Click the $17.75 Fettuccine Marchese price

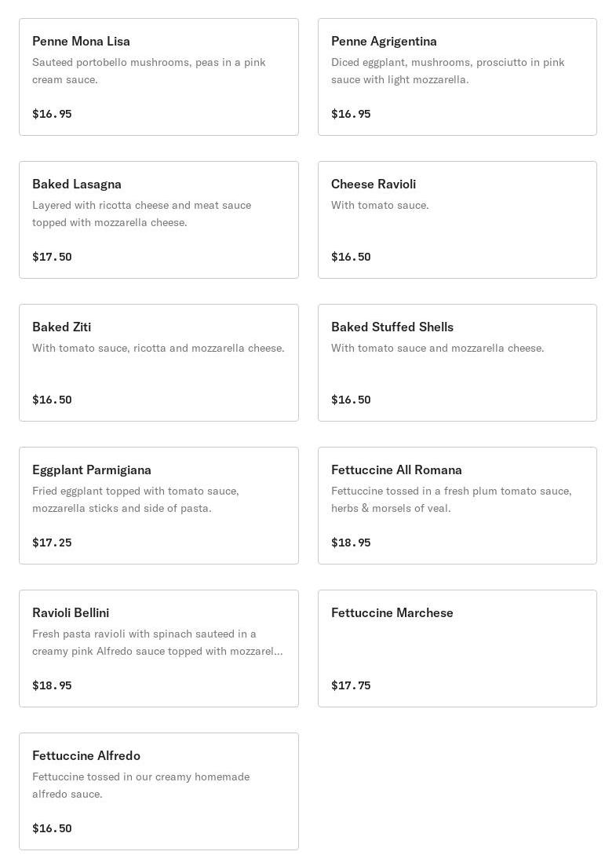351,685
